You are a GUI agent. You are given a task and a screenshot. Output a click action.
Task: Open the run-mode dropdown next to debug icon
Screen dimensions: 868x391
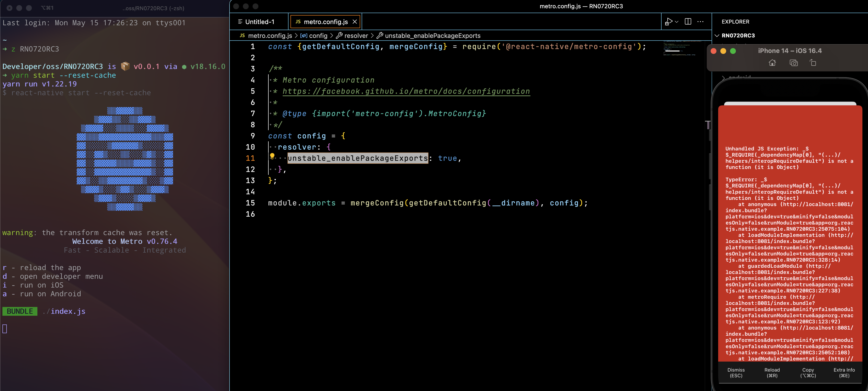click(x=677, y=21)
